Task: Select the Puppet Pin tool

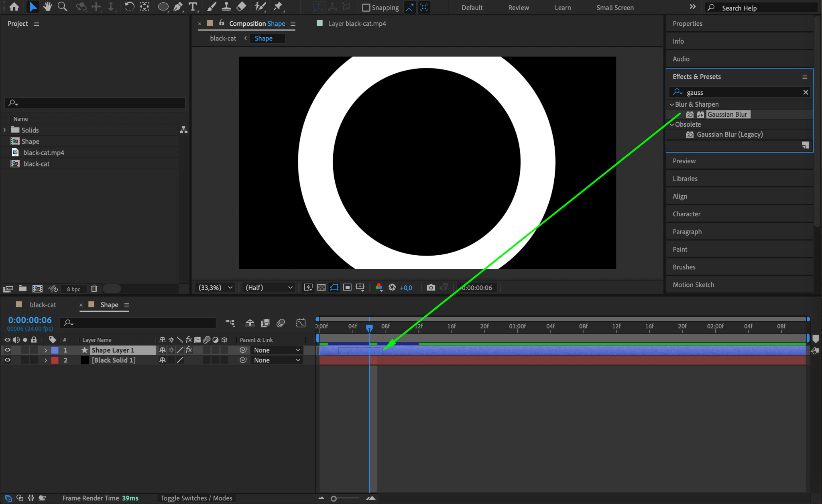Action: [x=278, y=7]
